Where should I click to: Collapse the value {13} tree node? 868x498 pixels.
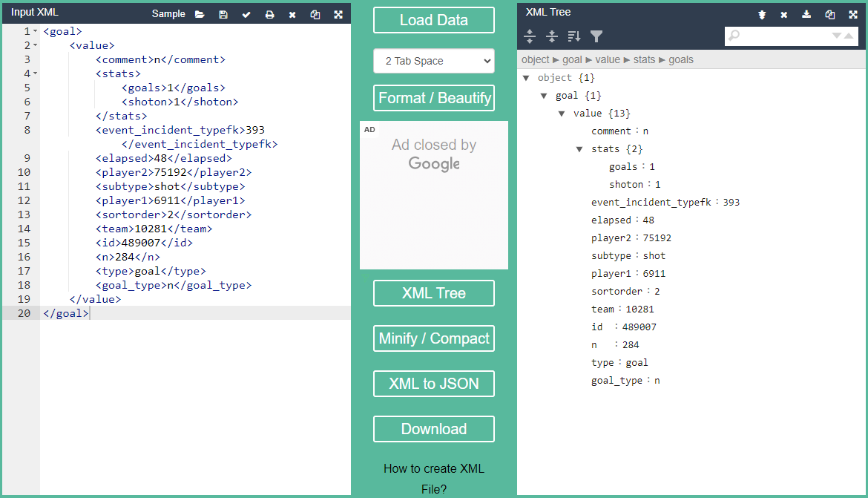562,114
